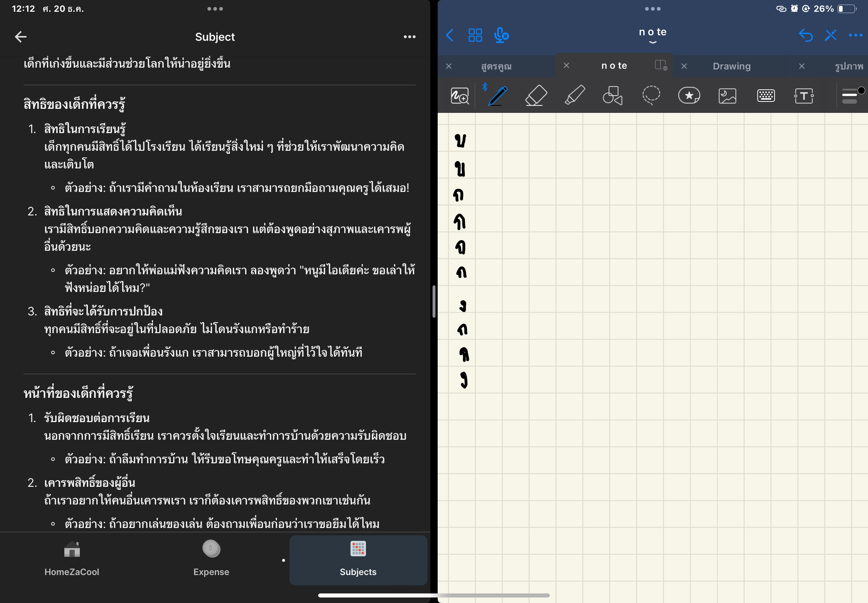This screenshot has height=603, width=868.
Task: Go to HomeZaCool tab
Action: (72, 560)
